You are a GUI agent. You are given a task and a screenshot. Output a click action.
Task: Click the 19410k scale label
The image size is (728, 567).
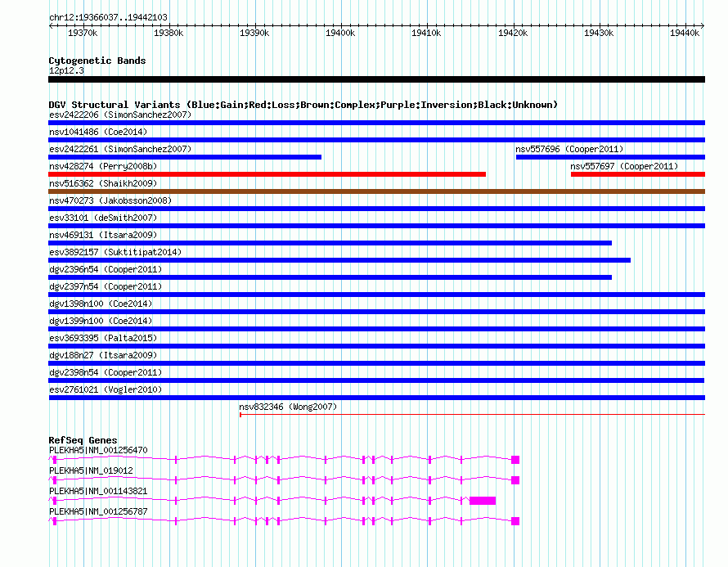click(x=426, y=33)
